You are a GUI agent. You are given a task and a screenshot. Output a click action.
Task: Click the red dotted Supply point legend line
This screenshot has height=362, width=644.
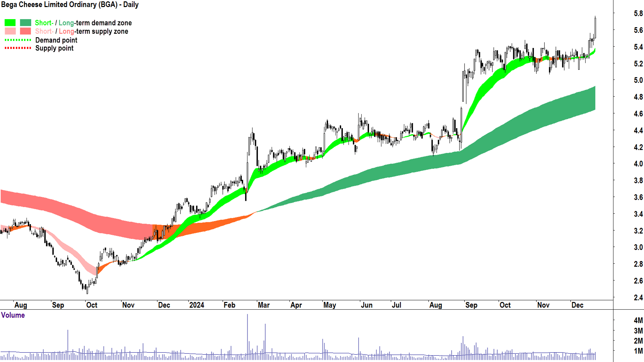[18, 48]
